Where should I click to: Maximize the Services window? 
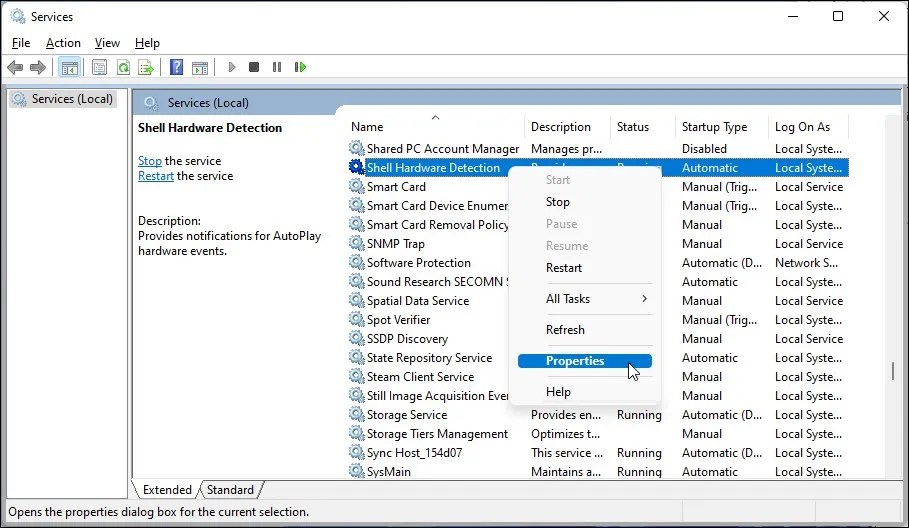pos(838,16)
